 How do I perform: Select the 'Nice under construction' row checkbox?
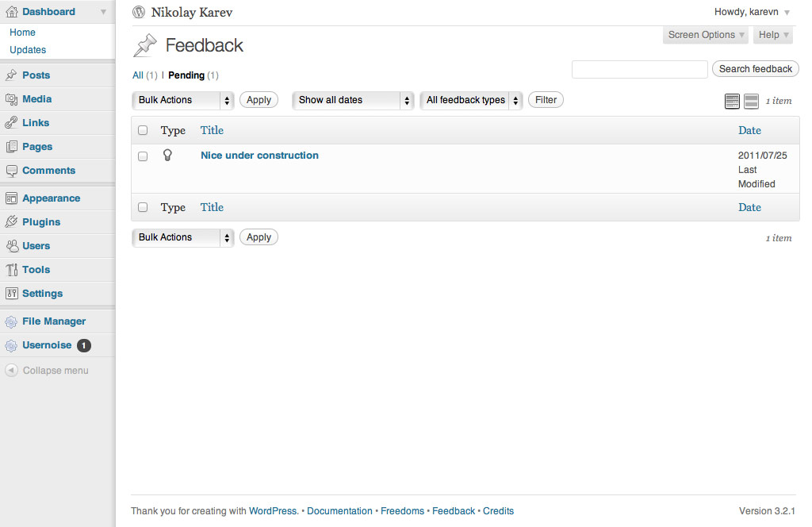point(143,156)
